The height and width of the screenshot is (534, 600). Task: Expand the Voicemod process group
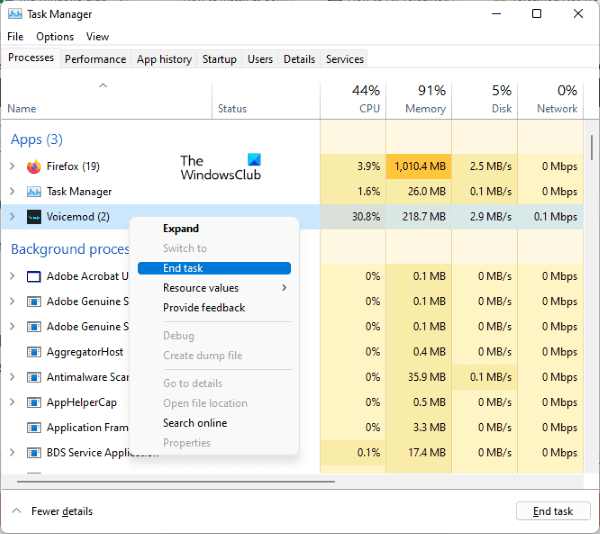(12, 217)
